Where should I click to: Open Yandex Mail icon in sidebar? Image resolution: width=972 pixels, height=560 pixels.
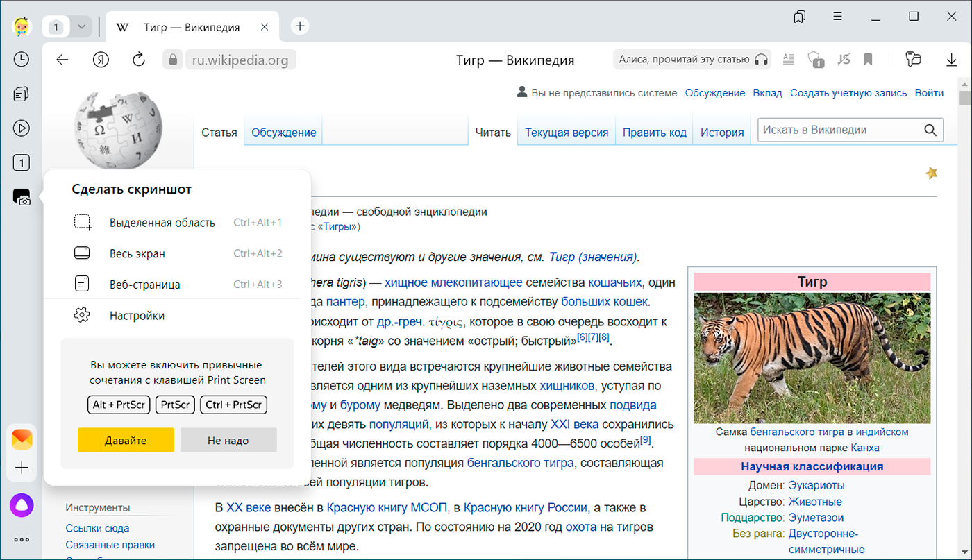(x=22, y=439)
